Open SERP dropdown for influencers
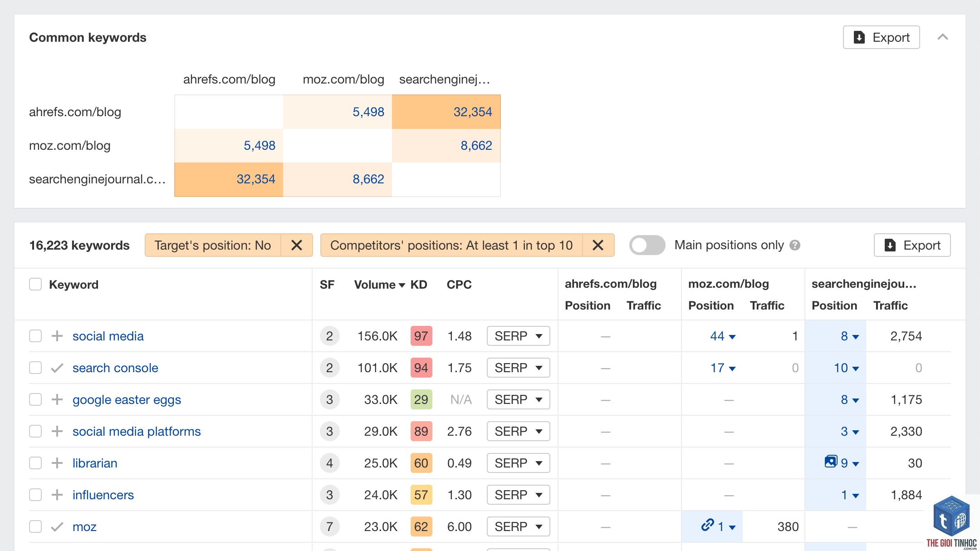Screen dimensions: 980x551 (x=518, y=495)
